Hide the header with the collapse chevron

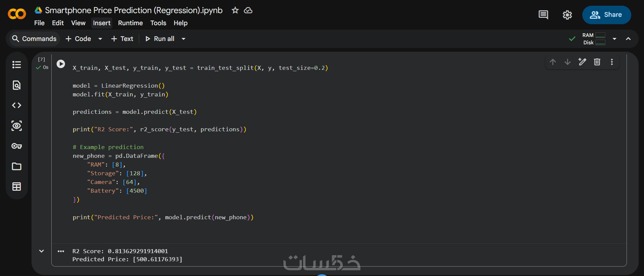(x=628, y=39)
